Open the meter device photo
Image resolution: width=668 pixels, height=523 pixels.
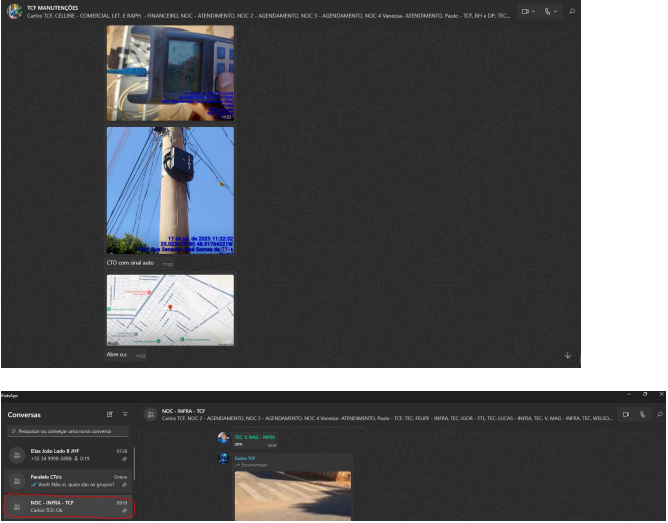[x=170, y=73]
